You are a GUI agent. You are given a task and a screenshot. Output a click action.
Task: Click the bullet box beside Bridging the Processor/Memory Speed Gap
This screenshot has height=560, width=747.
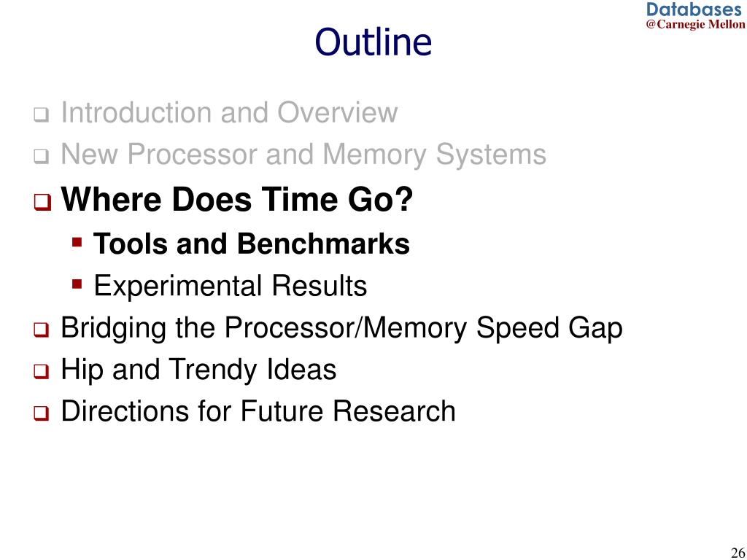[x=42, y=330]
